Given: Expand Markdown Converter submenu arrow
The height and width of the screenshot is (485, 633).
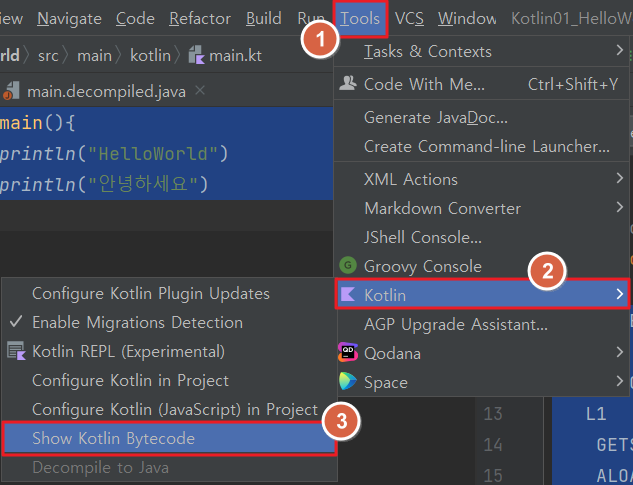Looking at the screenshot, I should (620, 207).
